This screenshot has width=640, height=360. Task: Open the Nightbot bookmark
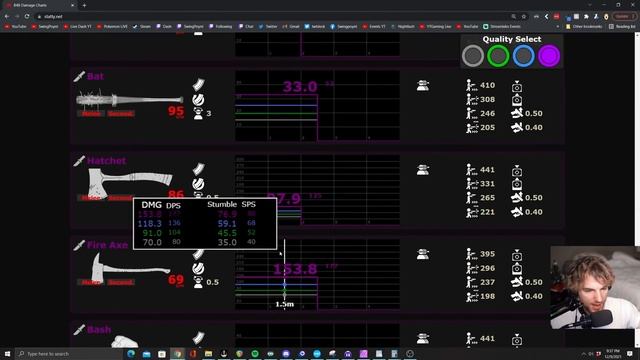402,27
